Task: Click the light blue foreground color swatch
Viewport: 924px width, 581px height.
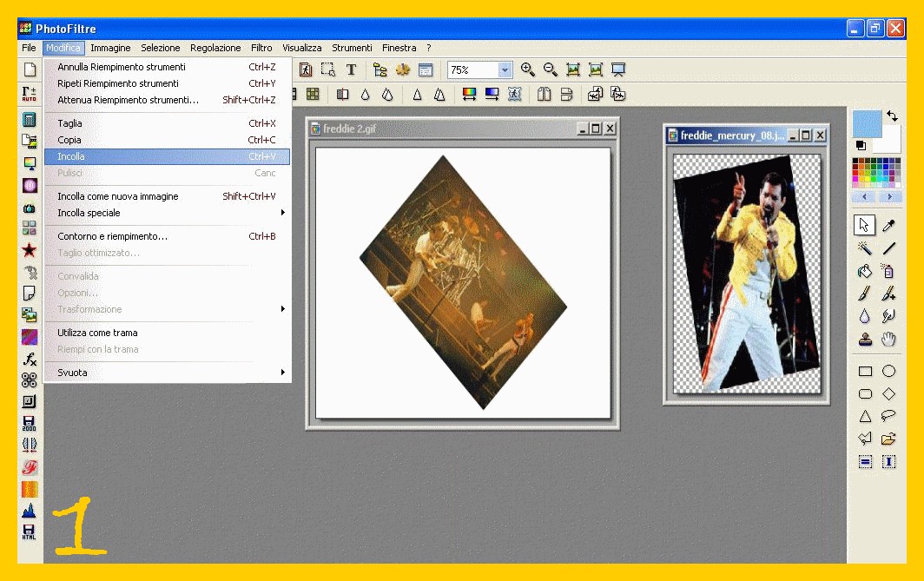Action: [867, 124]
